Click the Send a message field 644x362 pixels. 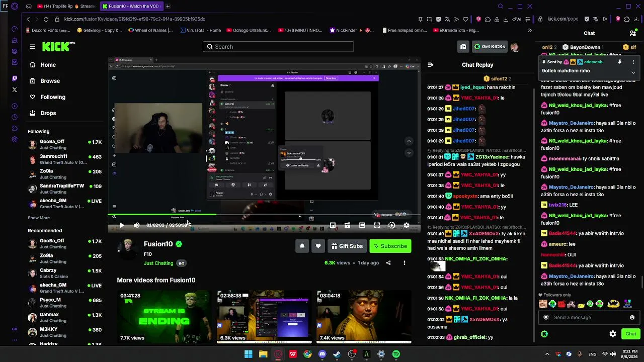point(589,317)
